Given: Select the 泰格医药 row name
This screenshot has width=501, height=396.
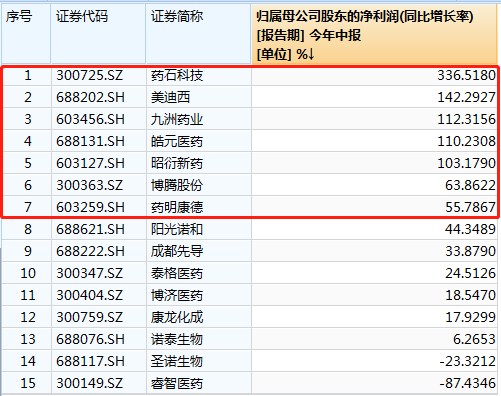Looking at the screenshot, I should [199, 273].
